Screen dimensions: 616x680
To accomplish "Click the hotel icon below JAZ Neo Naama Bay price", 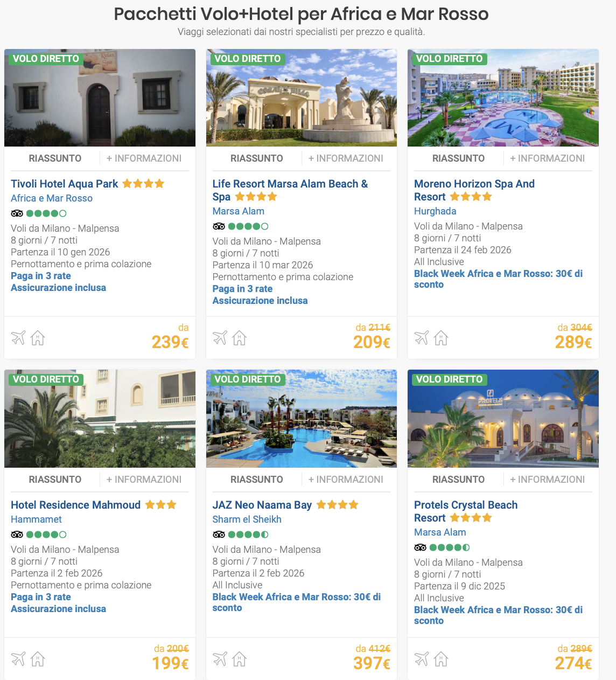I will pos(239,658).
